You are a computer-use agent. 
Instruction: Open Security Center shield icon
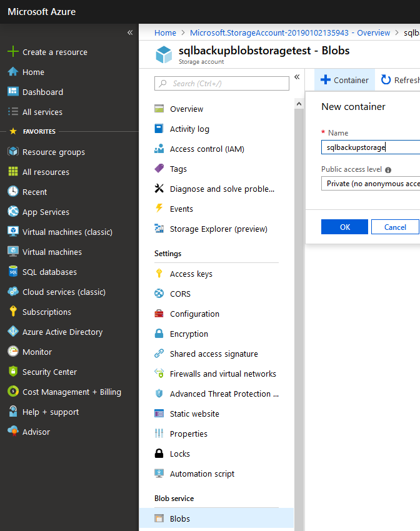tap(12, 372)
